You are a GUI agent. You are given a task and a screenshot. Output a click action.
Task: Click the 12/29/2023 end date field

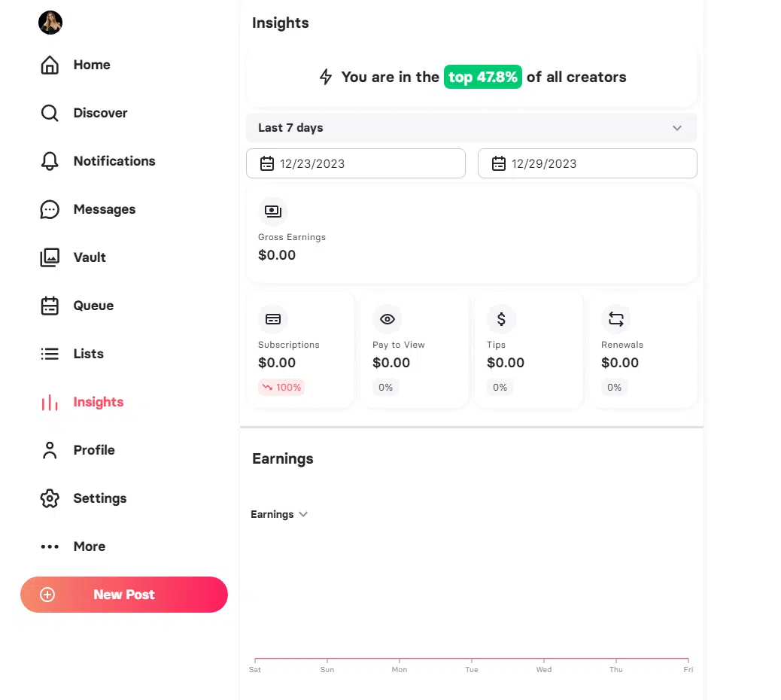[587, 163]
